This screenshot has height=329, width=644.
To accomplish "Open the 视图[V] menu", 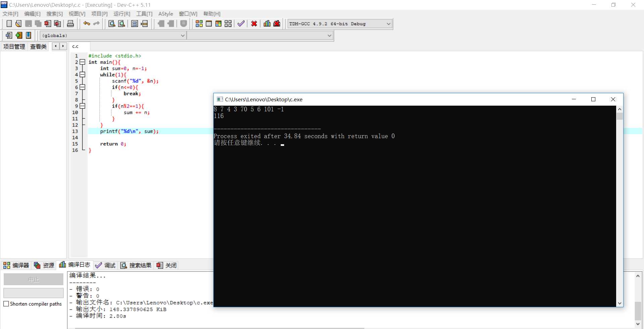I will [x=77, y=14].
